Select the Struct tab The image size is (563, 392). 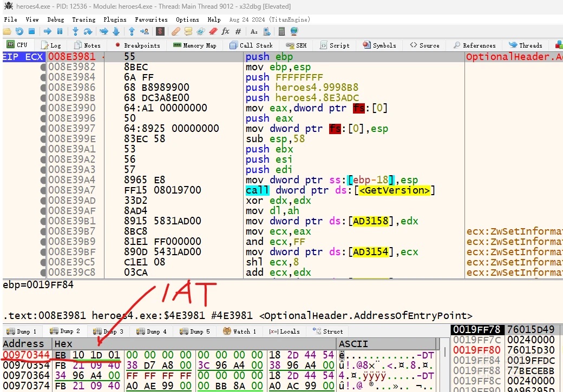coord(328,331)
